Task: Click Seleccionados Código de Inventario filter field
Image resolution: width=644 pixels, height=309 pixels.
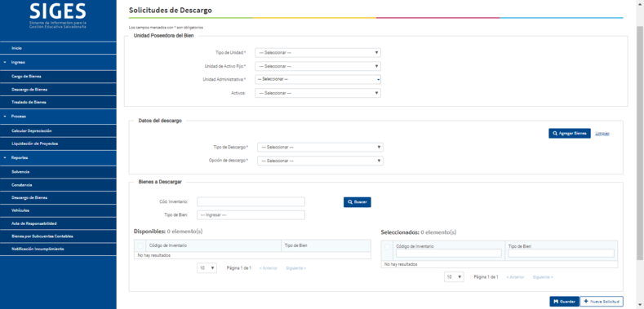Action: point(449,254)
